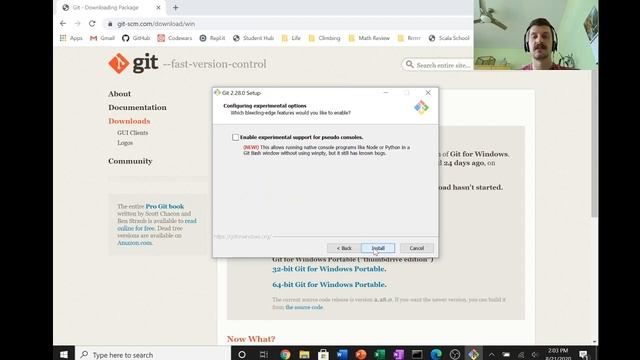Follow the Pro Git book link

click(164, 207)
